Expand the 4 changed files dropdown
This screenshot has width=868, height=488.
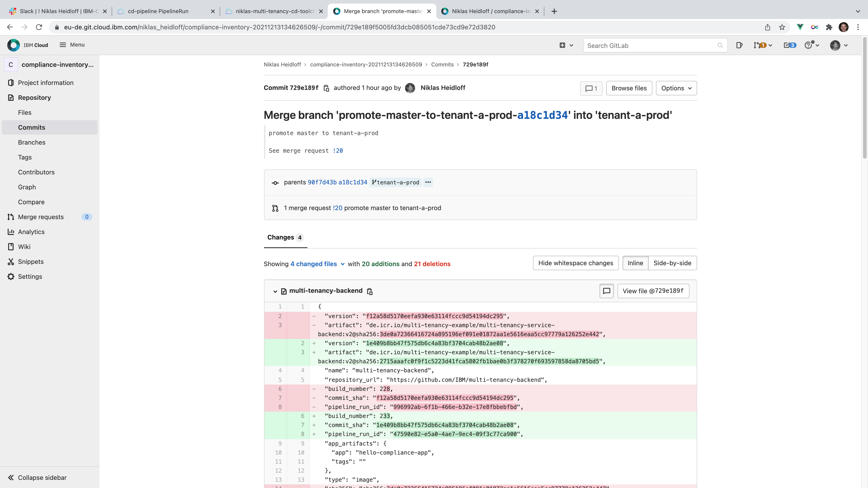(x=317, y=264)
